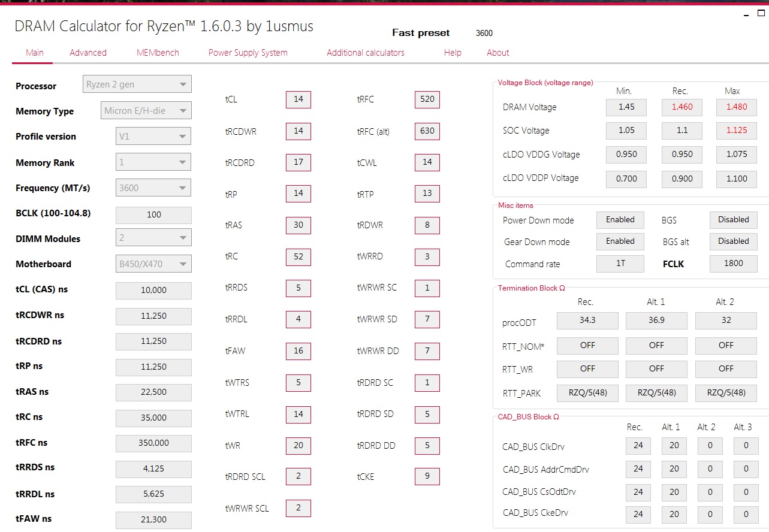Open the Power Supply System tab
This screenshot has height=532, width=769.
tap(248, 53)
